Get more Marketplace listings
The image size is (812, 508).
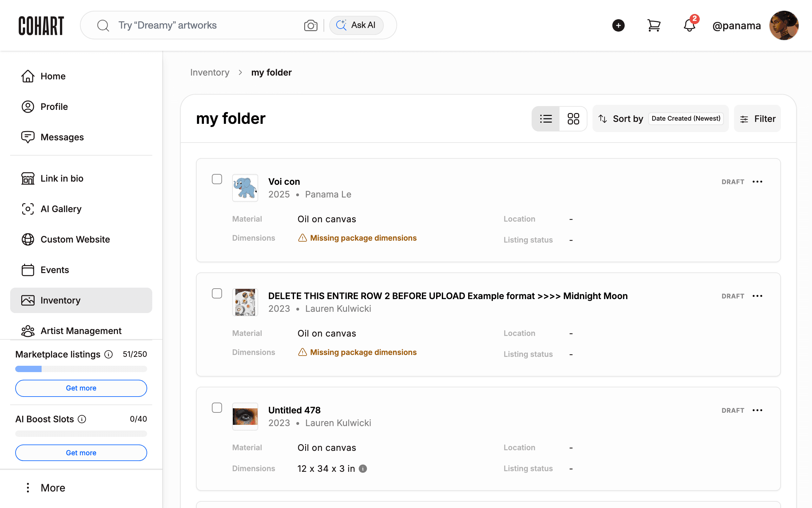[x=81, y=388]
